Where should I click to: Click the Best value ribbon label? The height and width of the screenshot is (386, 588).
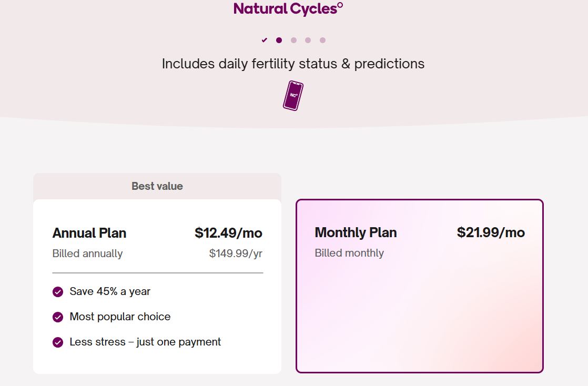click(x=157, y=186)
